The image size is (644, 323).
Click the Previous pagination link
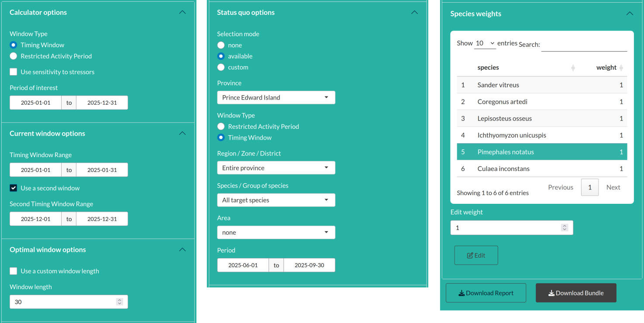pyautogui.click(x=561, y=187)
